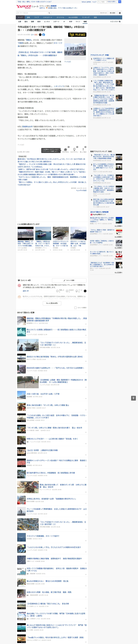Open settings gear icon in header
The image size is (138, 644).
(x=120, y=13)
